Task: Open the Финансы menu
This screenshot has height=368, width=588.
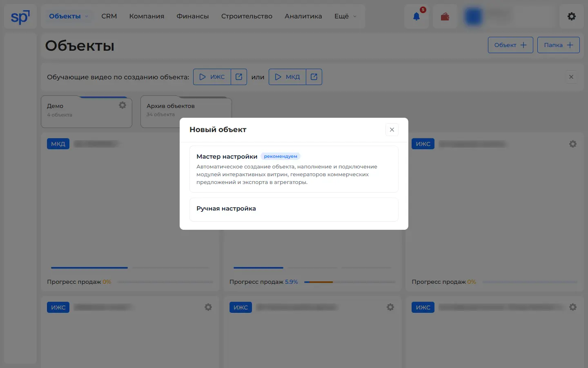Action: point(193,16)
